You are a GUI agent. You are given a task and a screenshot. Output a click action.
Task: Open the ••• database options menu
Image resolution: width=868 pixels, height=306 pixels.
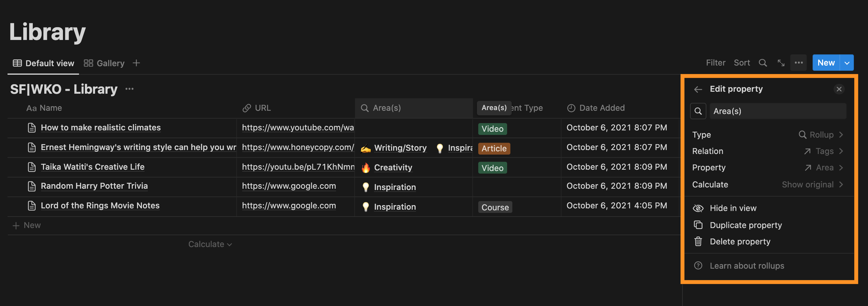[799, 63]
